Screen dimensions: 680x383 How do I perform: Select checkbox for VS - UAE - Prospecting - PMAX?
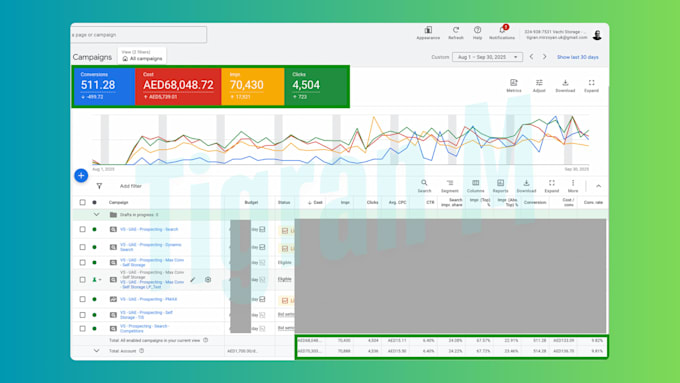click(x=82, y=299)
